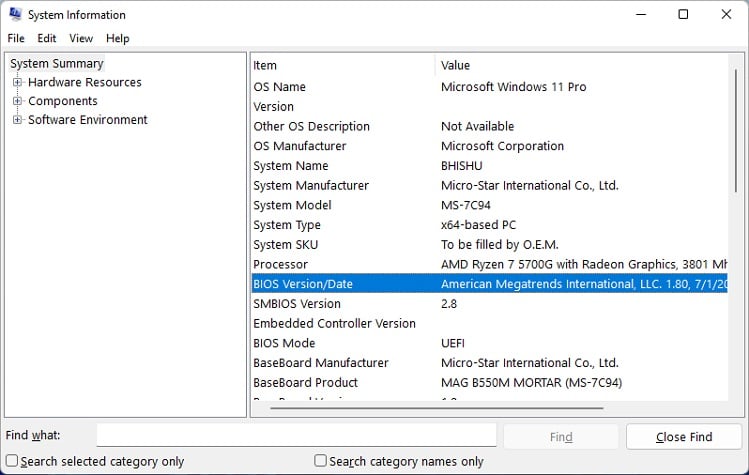
Task: Open the View menu
Action: click(x=81, y=38)
